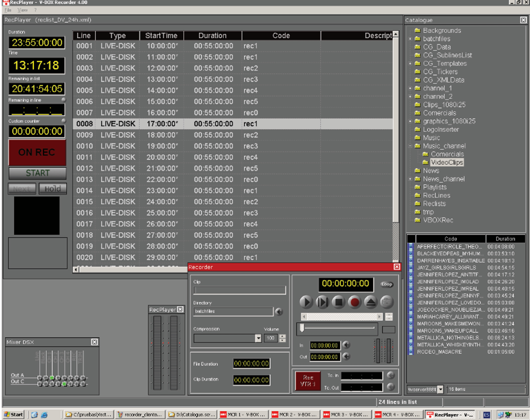This screenshot has width=530, height=420.
Task: Expand the channel_2 folder
Action: pyautogui.click(x=410, y=97)
